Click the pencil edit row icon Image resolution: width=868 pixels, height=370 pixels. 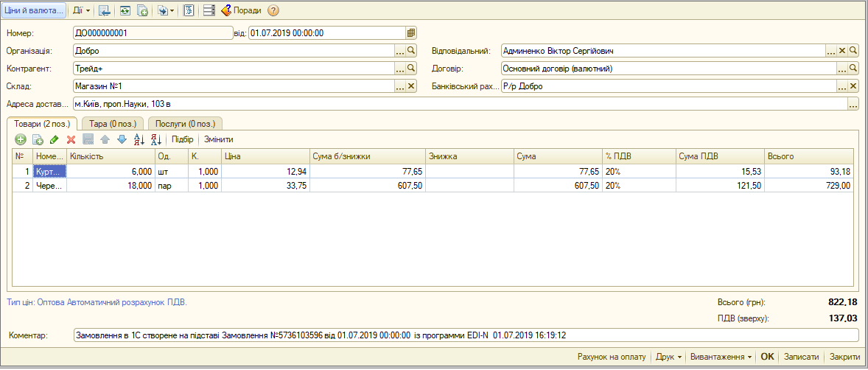tap(55, 139)
